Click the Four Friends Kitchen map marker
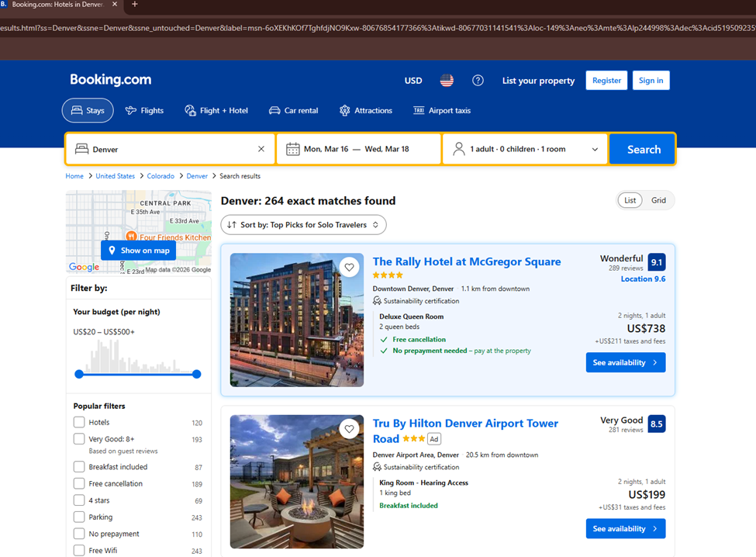The width and height of the screenshot is (756, 557). (x=131, y=237)
